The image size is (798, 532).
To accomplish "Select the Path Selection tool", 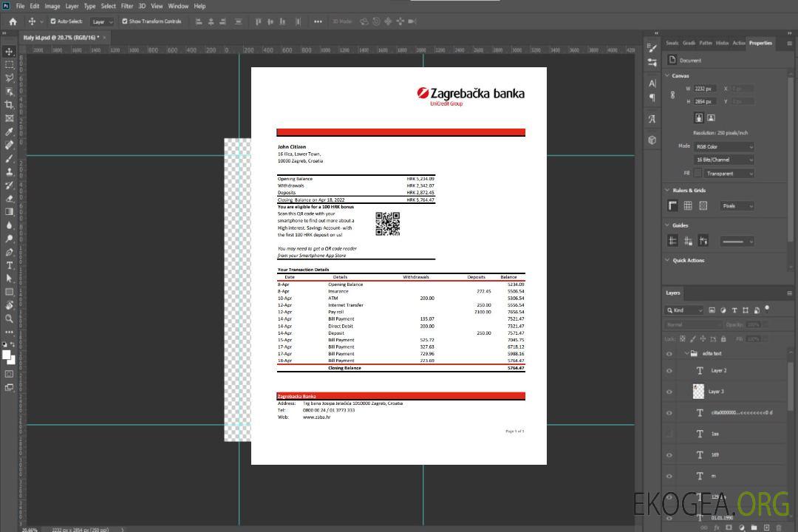I will point(9,279).
